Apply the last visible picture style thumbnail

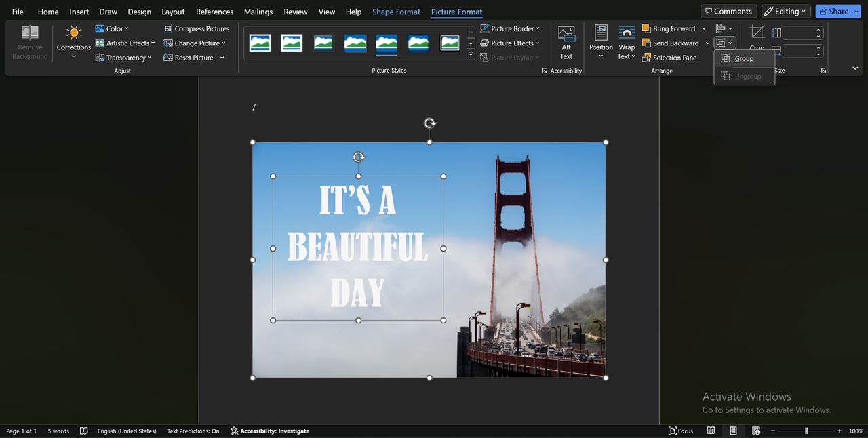click(450, 43)
